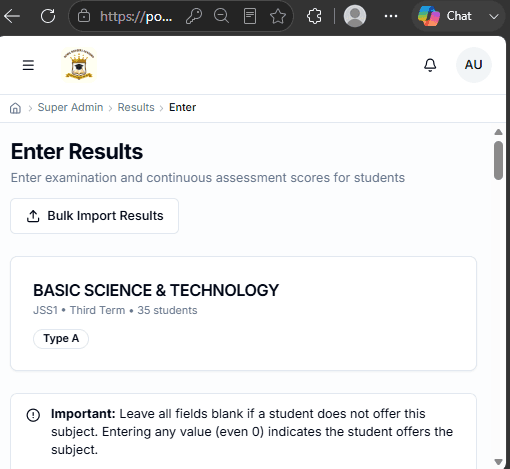The height and width of the screenshot is (469, 510).
Task: Click the page scrollbar down arrow
Action: pyautogui.click(x=498, y=462)
